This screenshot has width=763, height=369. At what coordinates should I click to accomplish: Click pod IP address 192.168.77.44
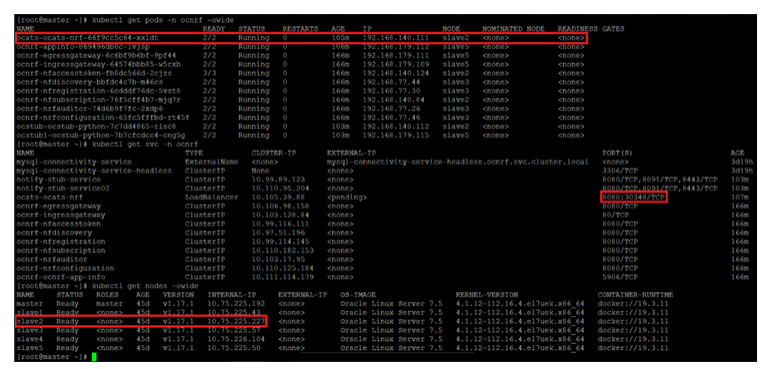point(392,82)
